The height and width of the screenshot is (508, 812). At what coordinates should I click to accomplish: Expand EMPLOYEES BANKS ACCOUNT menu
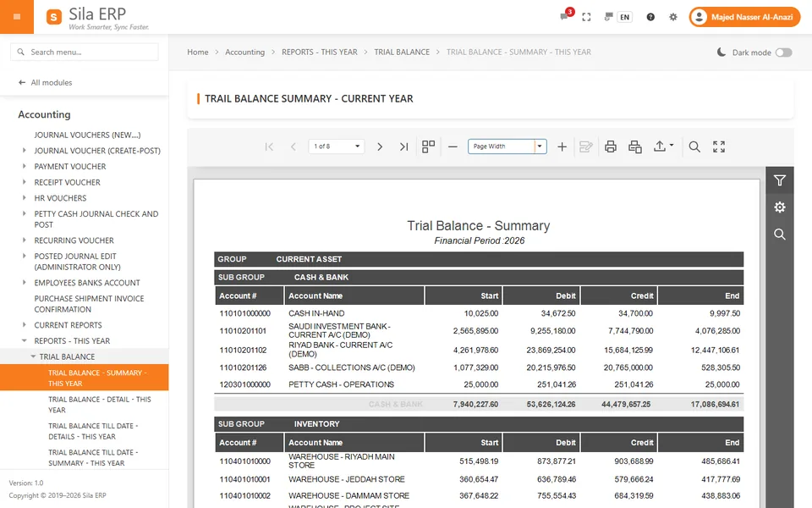25,283
